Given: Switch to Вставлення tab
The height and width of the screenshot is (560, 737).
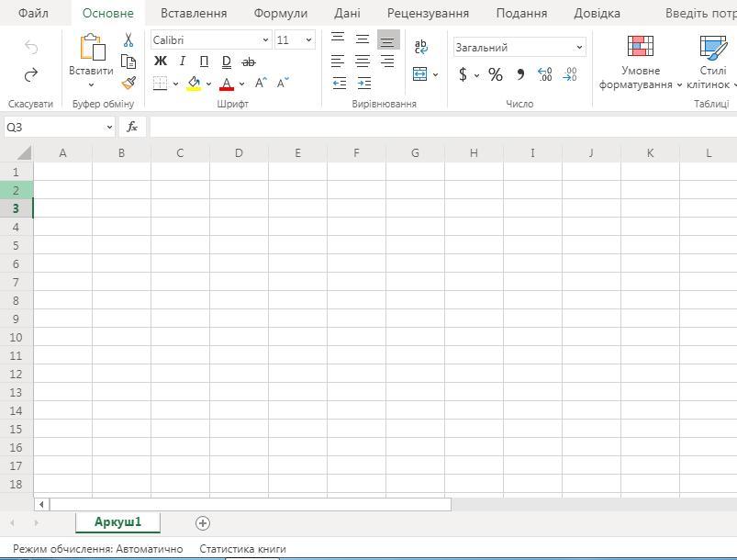Looking at the screenshot, I should coord(194,13).
